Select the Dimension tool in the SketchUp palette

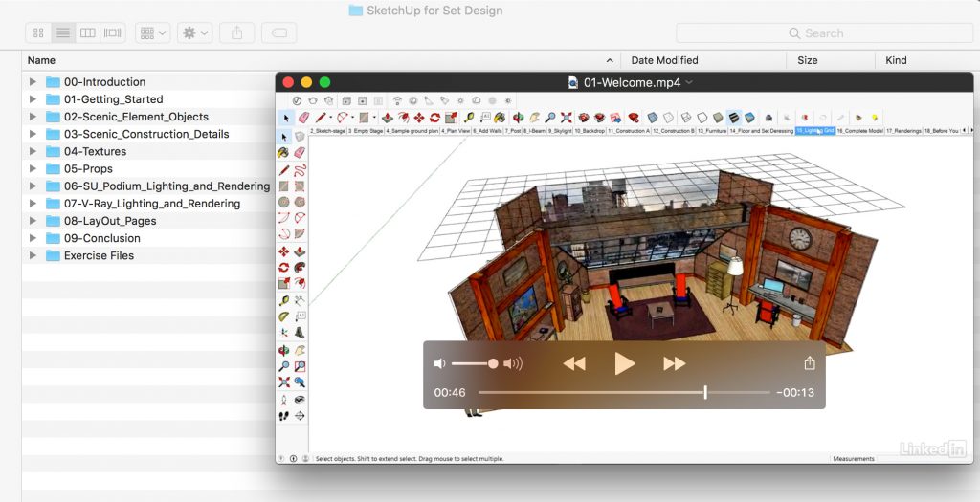pos(300,300)
